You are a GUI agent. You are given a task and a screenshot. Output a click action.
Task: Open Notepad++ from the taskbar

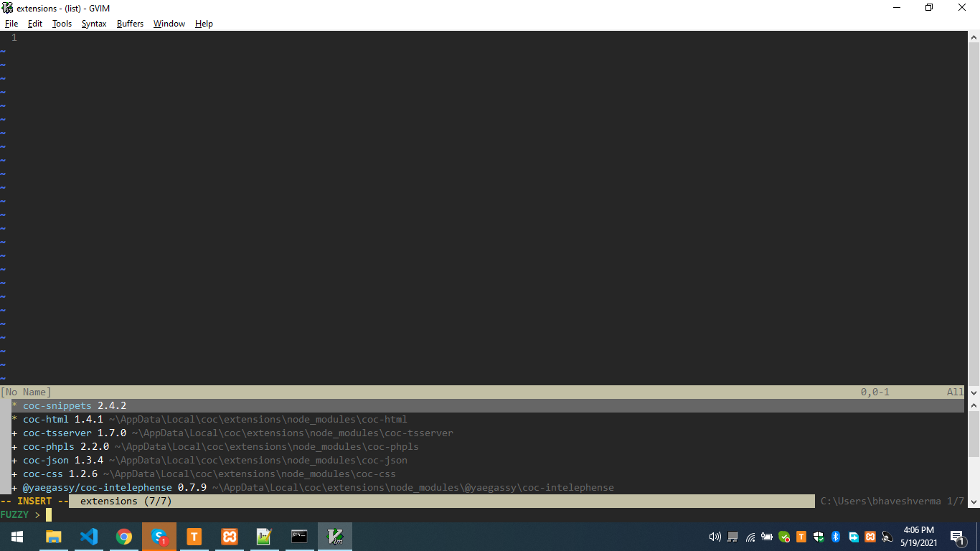pyautogui.click(x=263, y=536)
